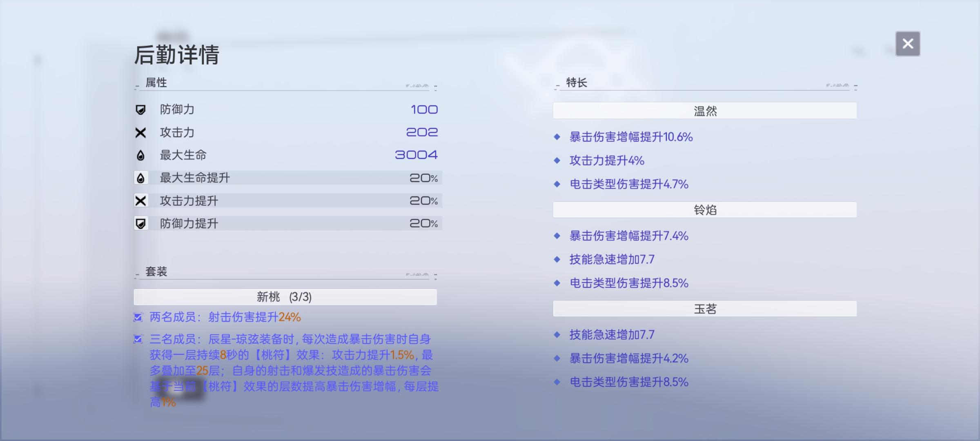Click diamond bullet beside 技能急速增加7.7 under 铃焰
This screenshot has height=441, width=980.
[557, 260]
